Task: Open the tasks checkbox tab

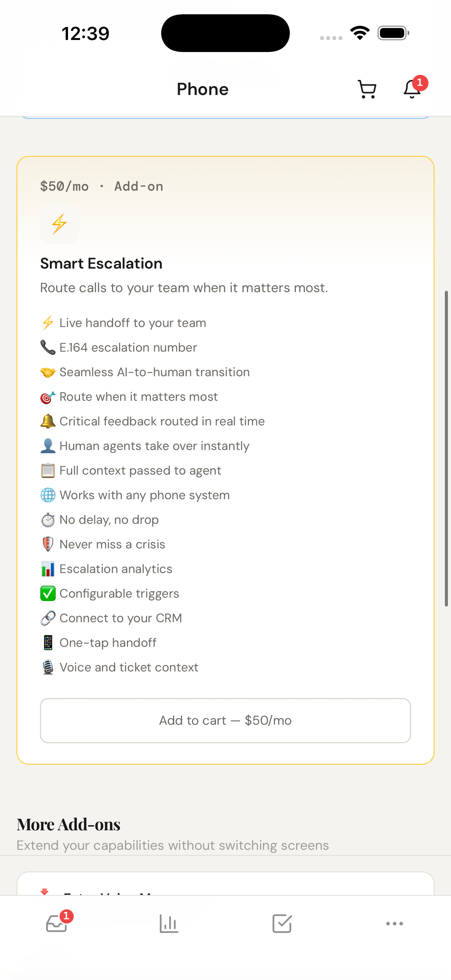Action: click(x=282, y=923)
